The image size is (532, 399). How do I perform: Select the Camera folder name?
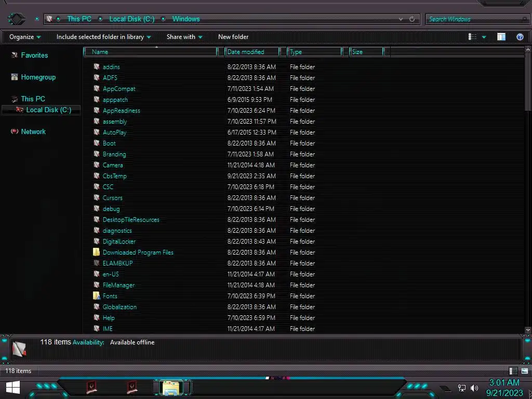click(113, 165)
